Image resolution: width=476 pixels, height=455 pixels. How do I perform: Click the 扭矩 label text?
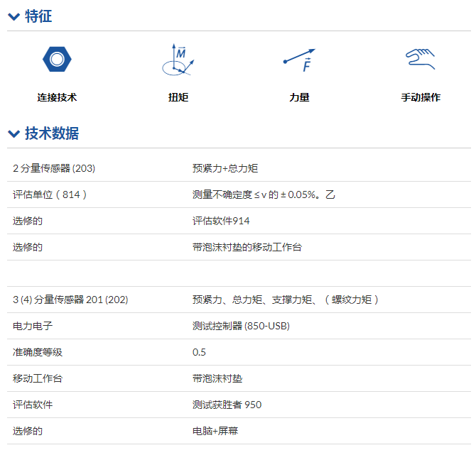pos(178,97)
